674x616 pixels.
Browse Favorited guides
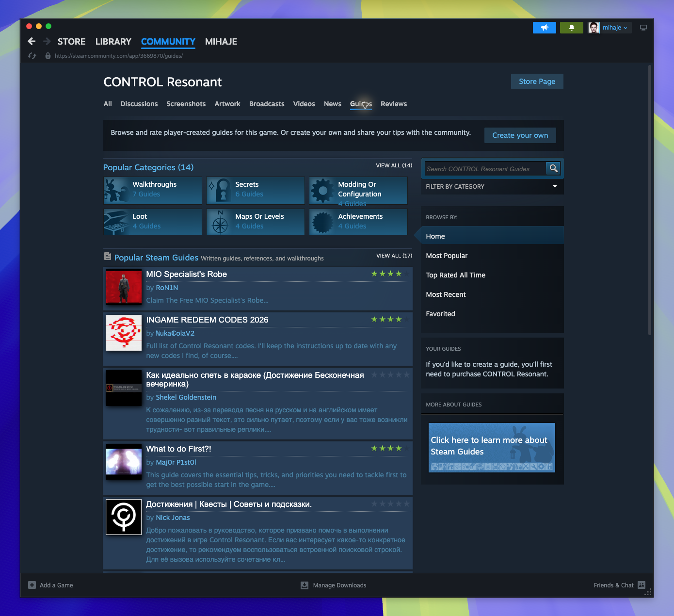point(492,314)
